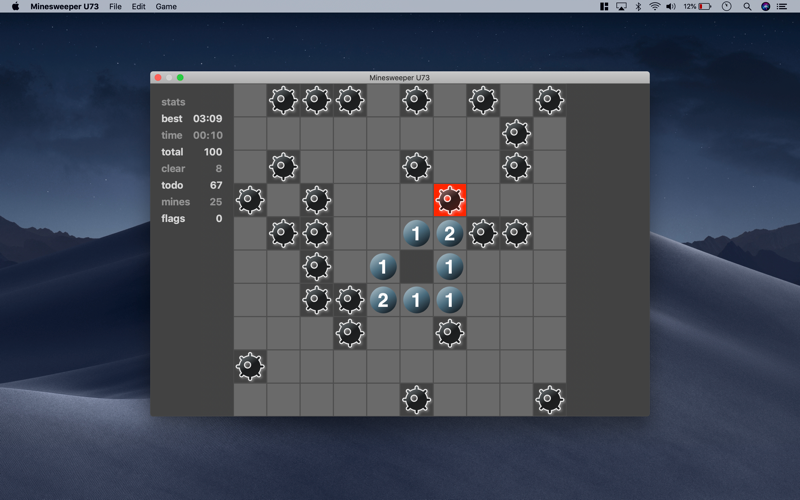This screenshot has height=500, width=800.
Task: Click the number 1 directly below the empty revealed cell
Action: tap(416, 300)
